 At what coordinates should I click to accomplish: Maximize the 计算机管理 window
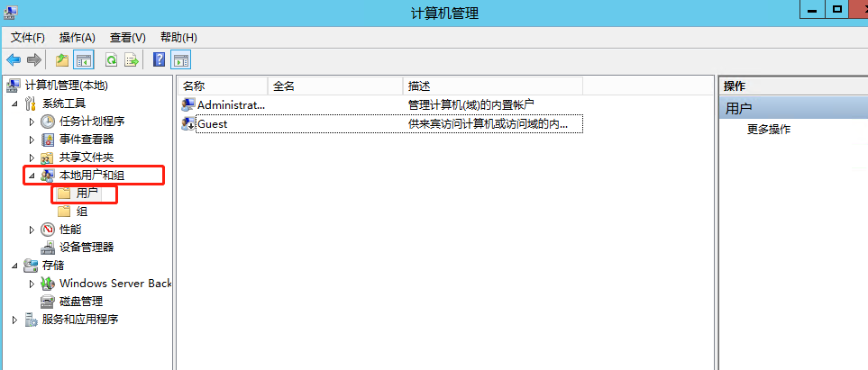[837, 8]
